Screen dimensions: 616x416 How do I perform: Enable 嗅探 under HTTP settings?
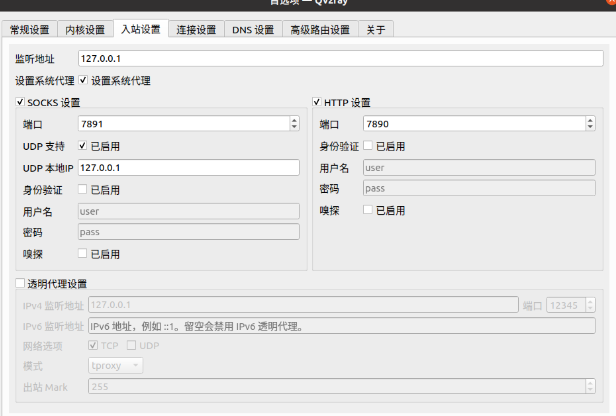(x=368, y=210)
